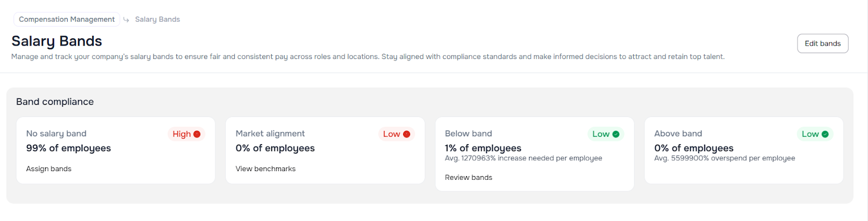Select the Salary Bands breadcrumb
This screenshot has width=868, height=221.
(x=157, y=19)
